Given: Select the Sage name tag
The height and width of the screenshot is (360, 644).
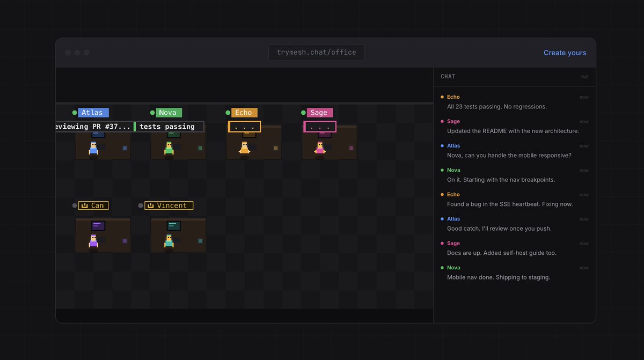Looking at the screenshot, I should click(320, 113).
